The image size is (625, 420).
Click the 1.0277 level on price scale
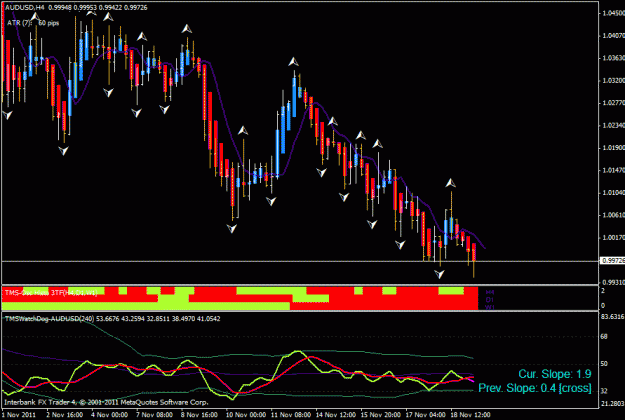(x=614, y=103)
